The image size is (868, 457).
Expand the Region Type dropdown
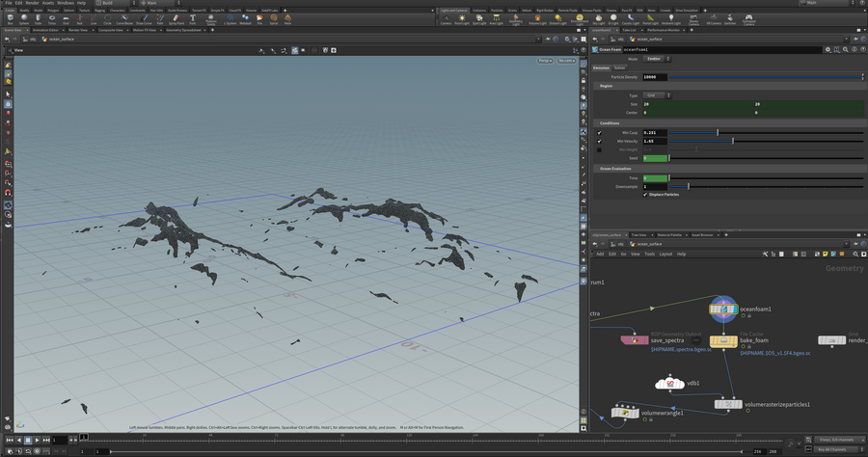click(656, 95)
